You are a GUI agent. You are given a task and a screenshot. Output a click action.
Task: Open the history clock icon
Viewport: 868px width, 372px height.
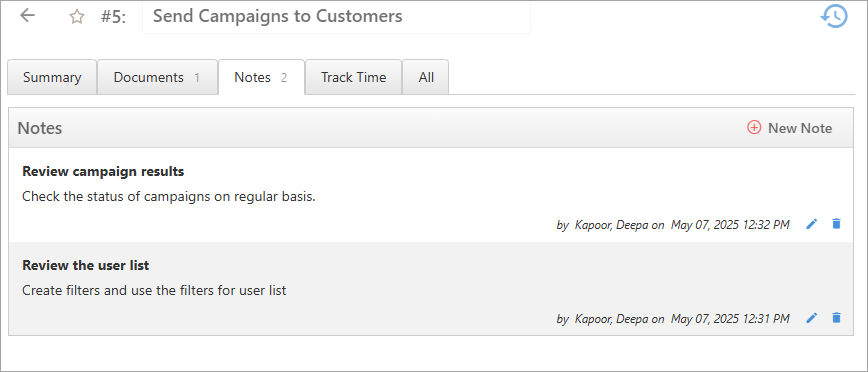834,16
